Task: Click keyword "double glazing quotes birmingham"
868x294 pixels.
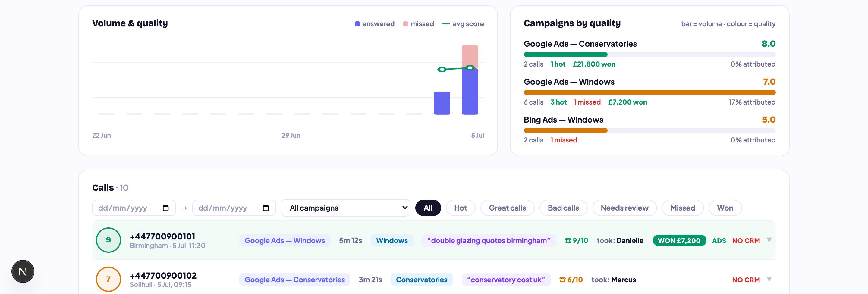Action: pos(489,240)
